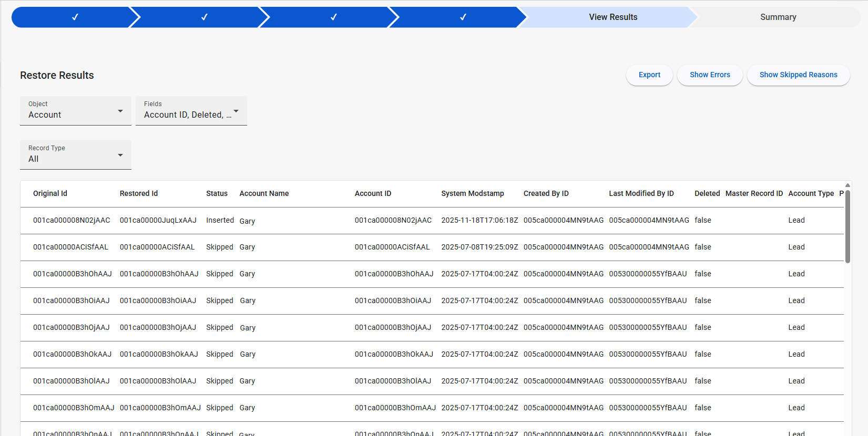Click the System Modstamp column header
The width and height of the screenshot is (868, 436).
(x=472, y=194)
